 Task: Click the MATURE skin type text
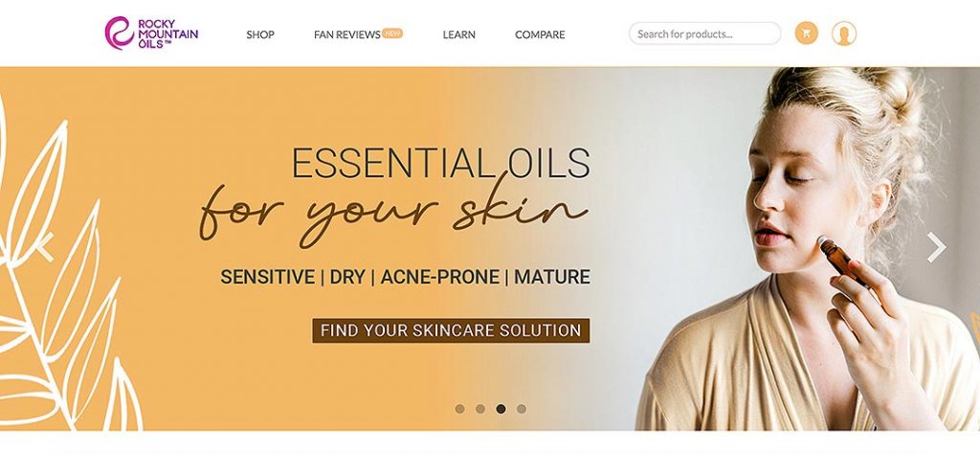click(x=552, y=277)
